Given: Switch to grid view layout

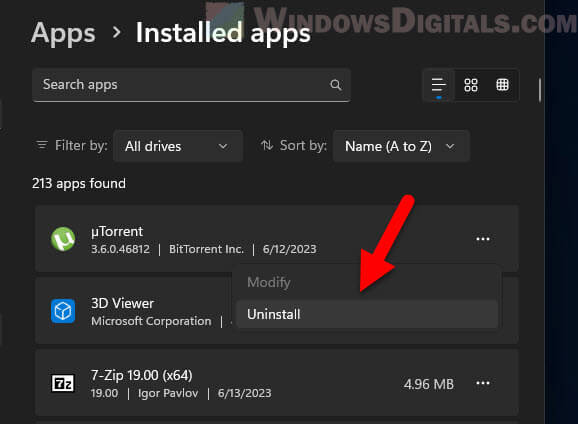Looking at the screenshot, I should 471,85.
